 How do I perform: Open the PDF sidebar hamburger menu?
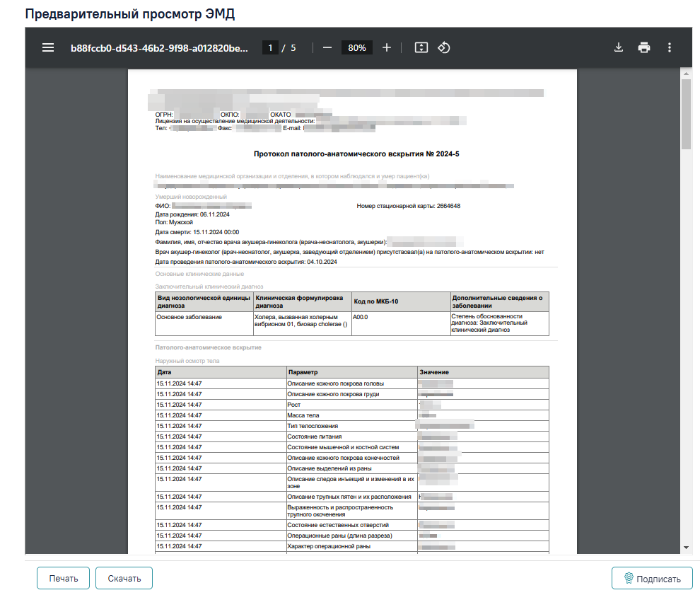(x=48, y=47)
